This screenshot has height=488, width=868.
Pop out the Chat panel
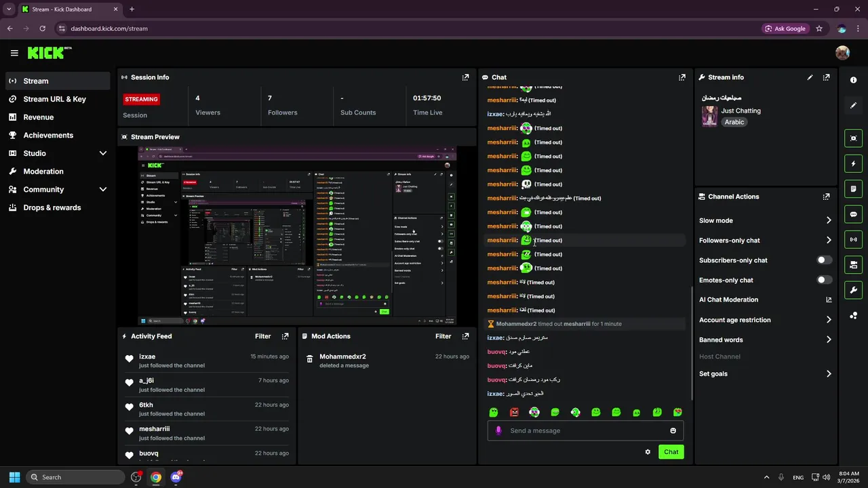[x=682, y=77]
